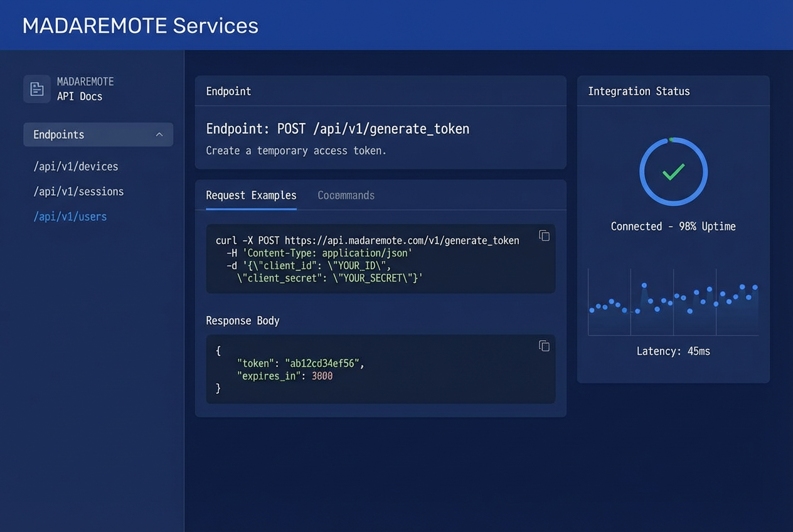Click the Endpoint panel title bar
Screen dimensions: 793x532
tap(228, 91)
